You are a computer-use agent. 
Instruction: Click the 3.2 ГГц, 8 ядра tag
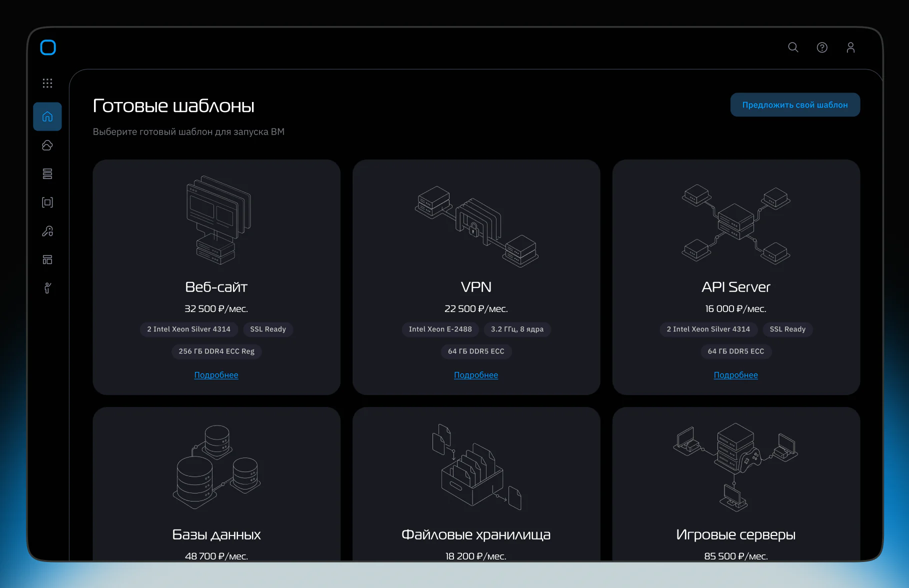pos(517,329)
